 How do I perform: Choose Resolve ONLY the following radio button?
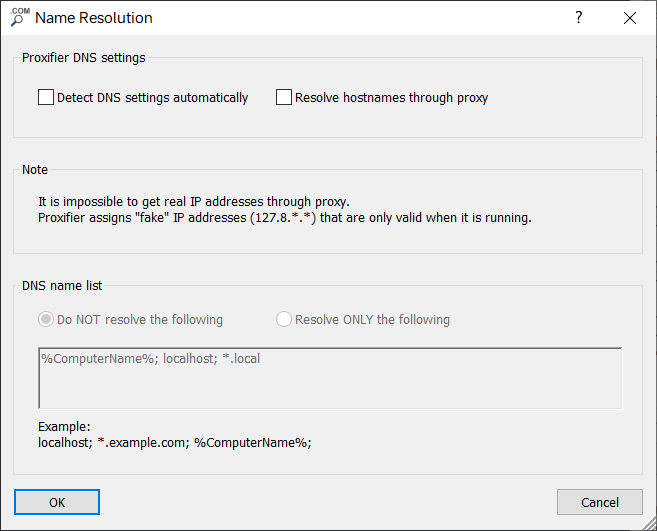[x=284, y=320]
